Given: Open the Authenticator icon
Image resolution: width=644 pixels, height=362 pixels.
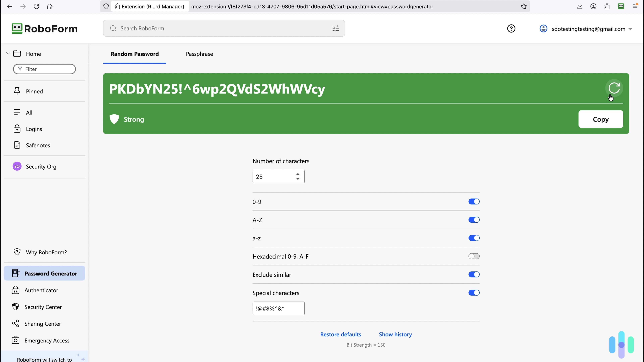Looking at the screenshot, I should click(x=15, y=290).
